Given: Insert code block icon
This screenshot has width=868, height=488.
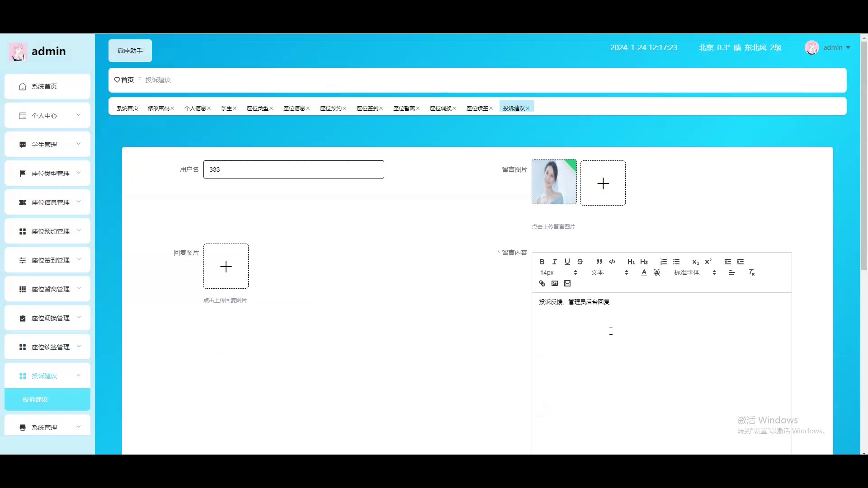Looking at the screenshot, I should [x=612, y=262].
